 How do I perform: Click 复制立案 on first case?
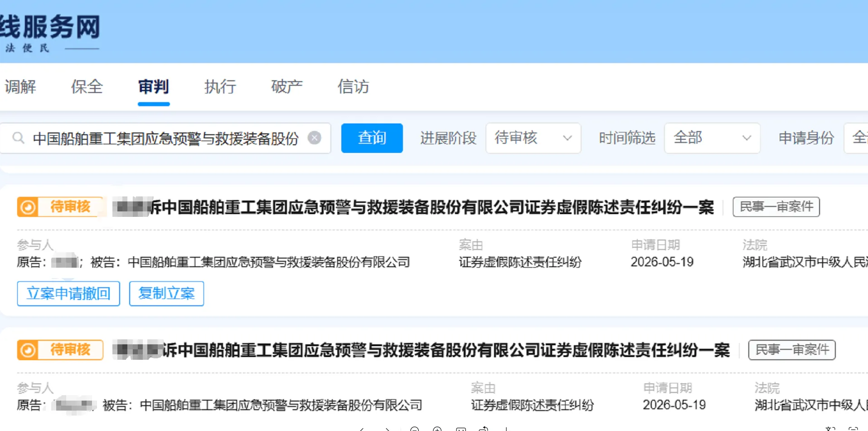coord(166,294)
